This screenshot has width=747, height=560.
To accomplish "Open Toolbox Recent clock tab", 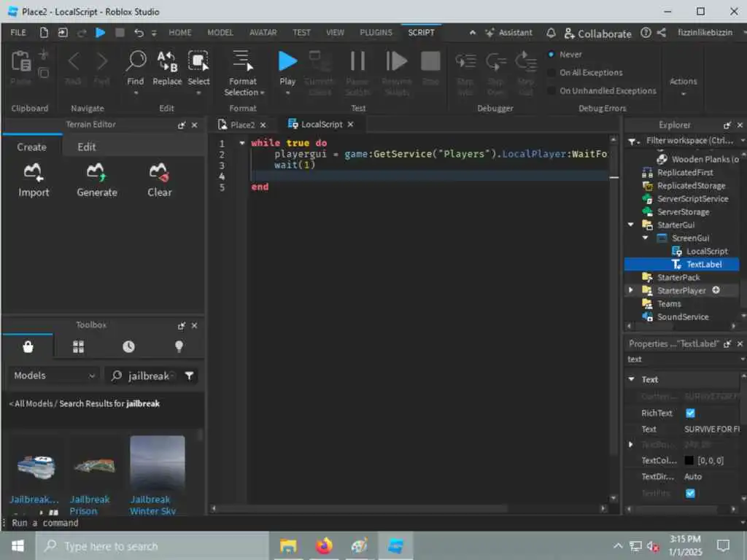I will (128, 346).
